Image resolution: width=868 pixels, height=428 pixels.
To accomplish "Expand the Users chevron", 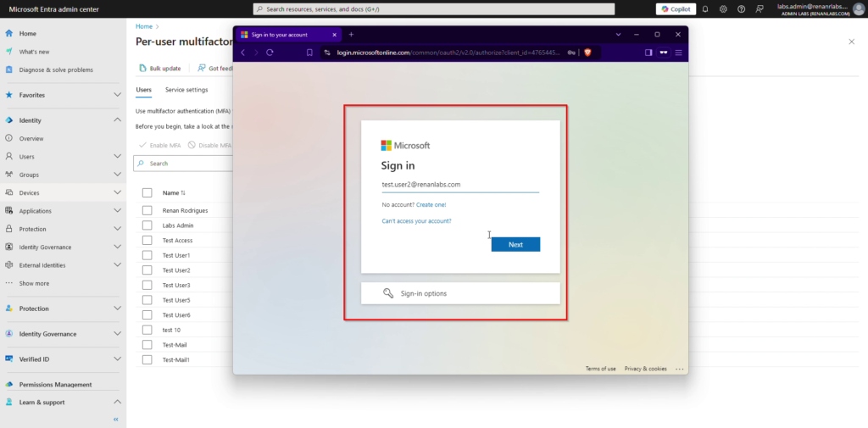I will (117, 157).
